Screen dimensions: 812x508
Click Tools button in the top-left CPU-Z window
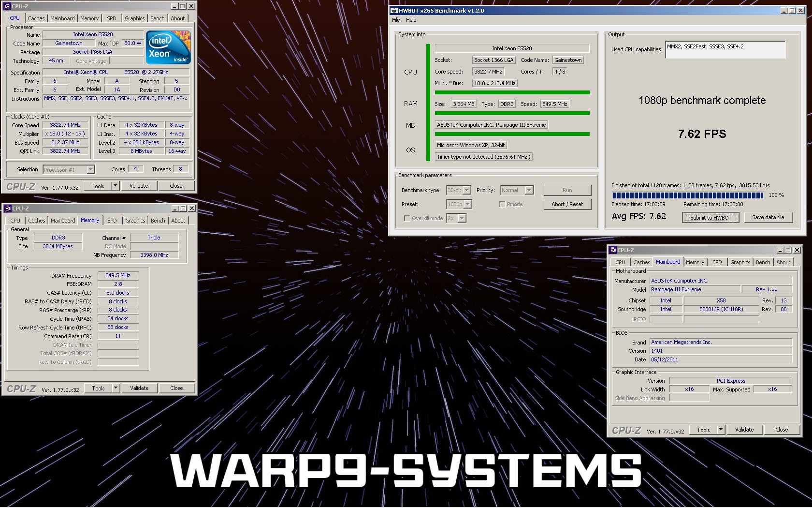pyautogui.click(x=98, y=186)
